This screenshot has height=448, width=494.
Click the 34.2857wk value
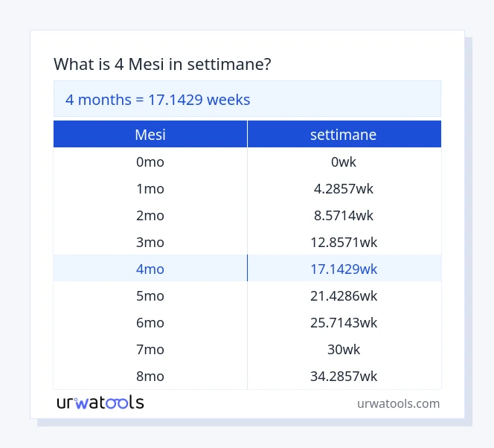click(343, 376)
